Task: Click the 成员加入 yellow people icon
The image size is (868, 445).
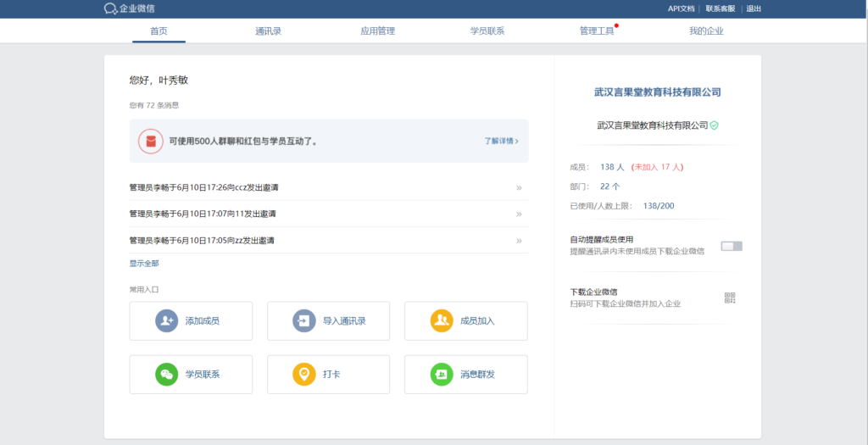Action: click(x=441, y=321)
